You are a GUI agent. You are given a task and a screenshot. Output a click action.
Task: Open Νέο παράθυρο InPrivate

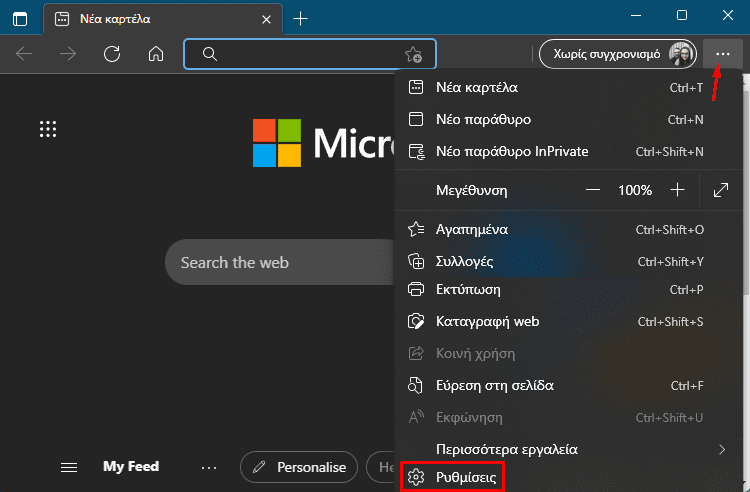point(568,152)
